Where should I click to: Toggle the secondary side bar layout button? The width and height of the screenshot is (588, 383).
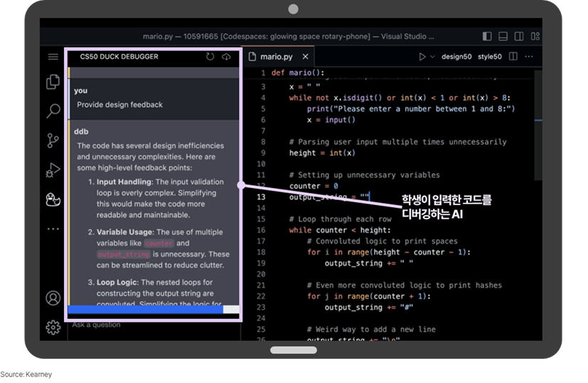[518, 36]
